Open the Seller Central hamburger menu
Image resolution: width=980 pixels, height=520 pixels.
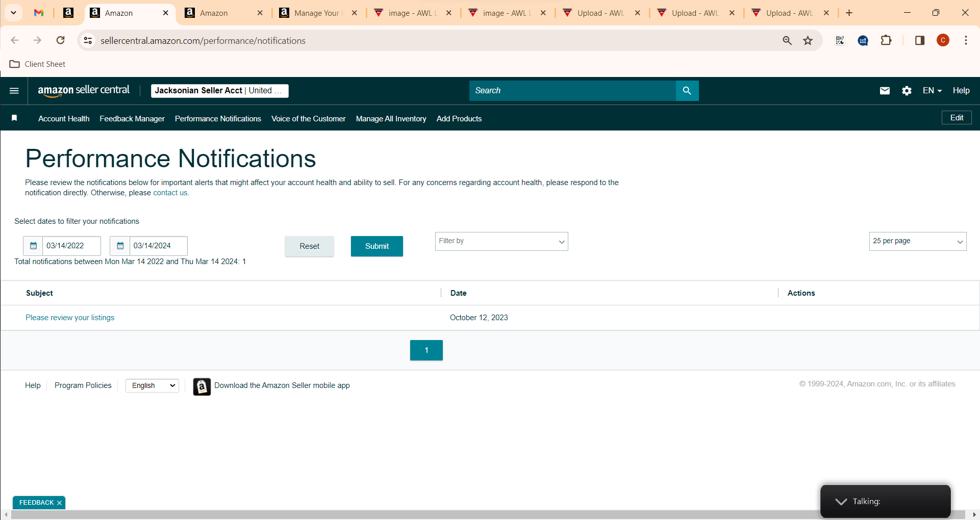14,91
